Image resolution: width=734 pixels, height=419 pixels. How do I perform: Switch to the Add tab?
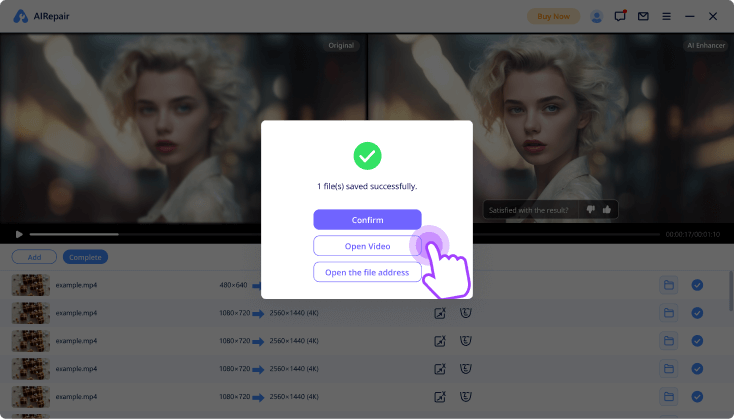[x=34, y=257]
